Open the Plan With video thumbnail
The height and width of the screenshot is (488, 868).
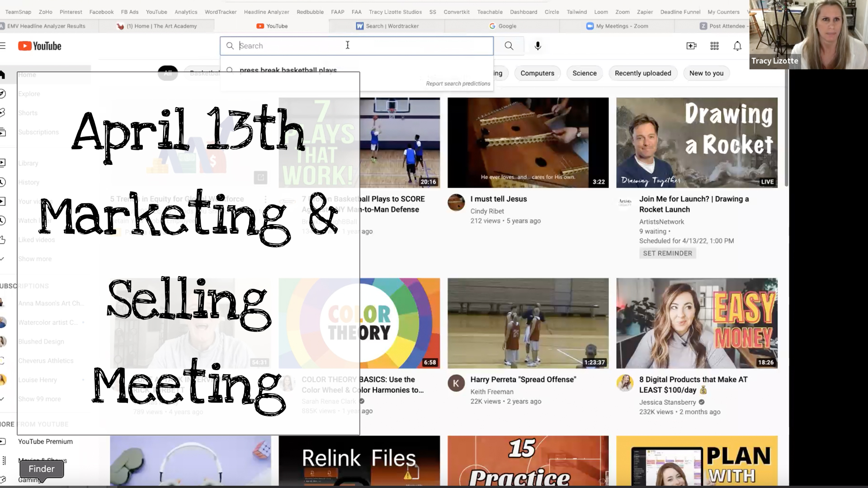[x=697, y=461]
